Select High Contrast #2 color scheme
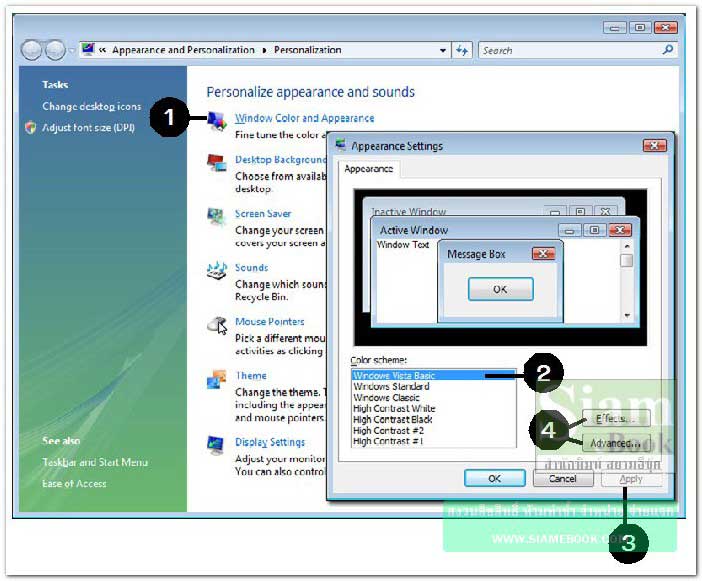The height and width of the screenshot is (581, 702). pos(433,430)
